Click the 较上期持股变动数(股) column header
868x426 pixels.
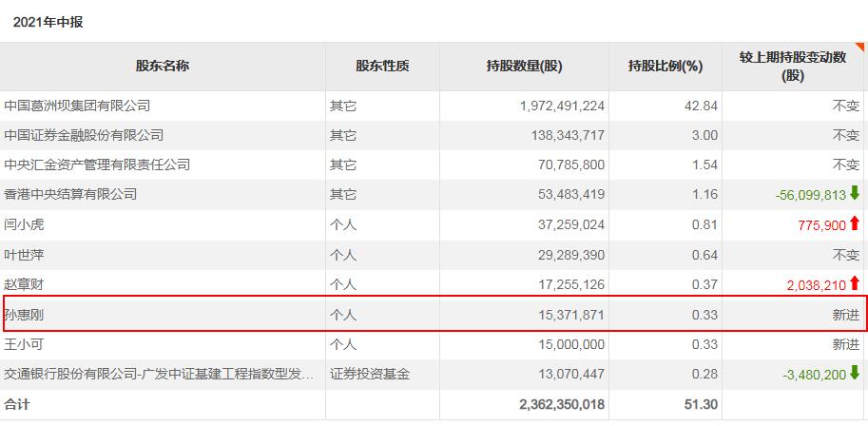(x=793, y=67)
